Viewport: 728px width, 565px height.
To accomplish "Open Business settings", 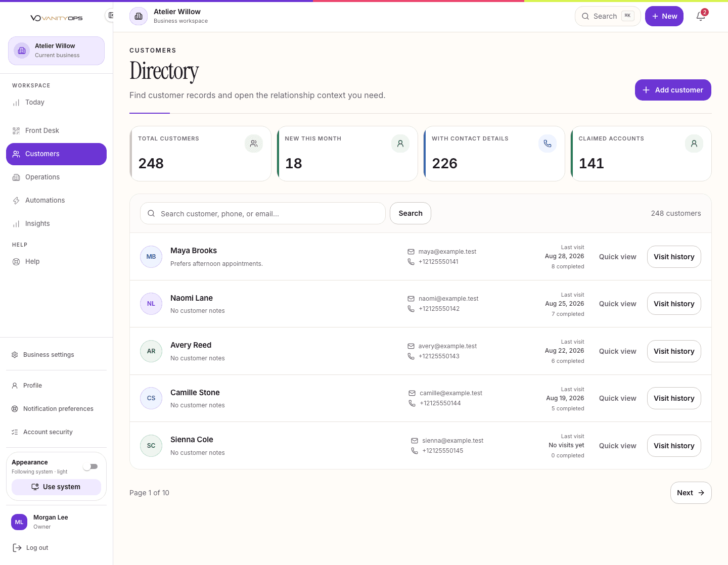I will (x=56, y=355).
